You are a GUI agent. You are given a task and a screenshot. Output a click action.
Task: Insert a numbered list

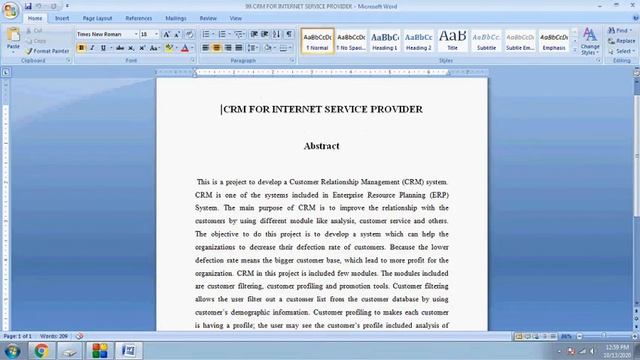click(x=222, y=34)
